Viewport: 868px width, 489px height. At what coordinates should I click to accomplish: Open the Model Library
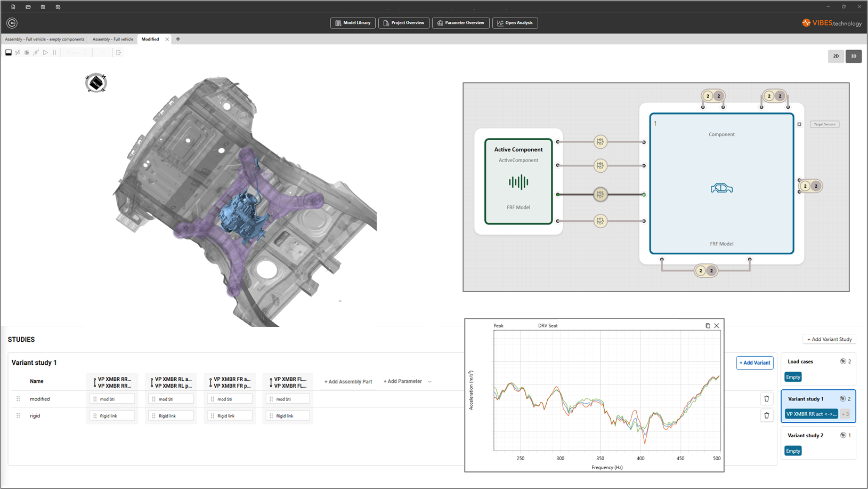tap(353, 23)
